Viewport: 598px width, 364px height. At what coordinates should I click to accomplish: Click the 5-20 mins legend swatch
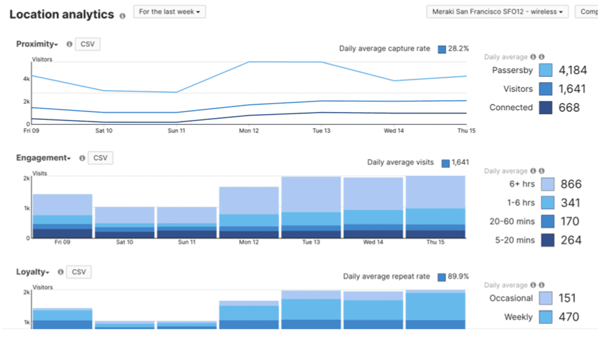coord(547,240)
